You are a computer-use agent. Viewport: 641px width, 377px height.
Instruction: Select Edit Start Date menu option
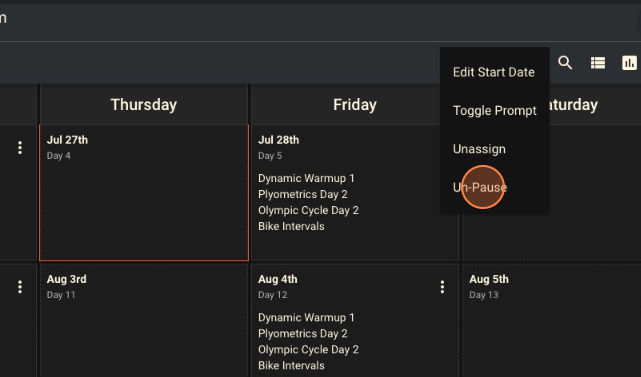tap(494, 72)
